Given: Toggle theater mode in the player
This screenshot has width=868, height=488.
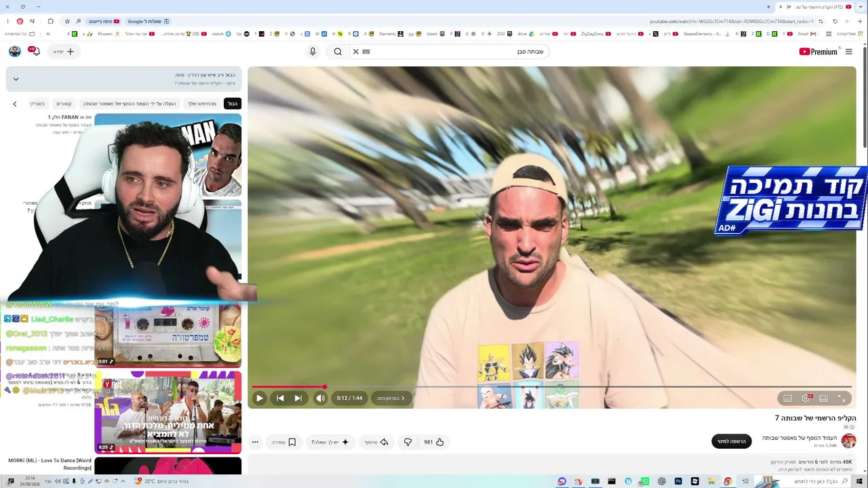Looking at the screenshot, I should [823, 399].
